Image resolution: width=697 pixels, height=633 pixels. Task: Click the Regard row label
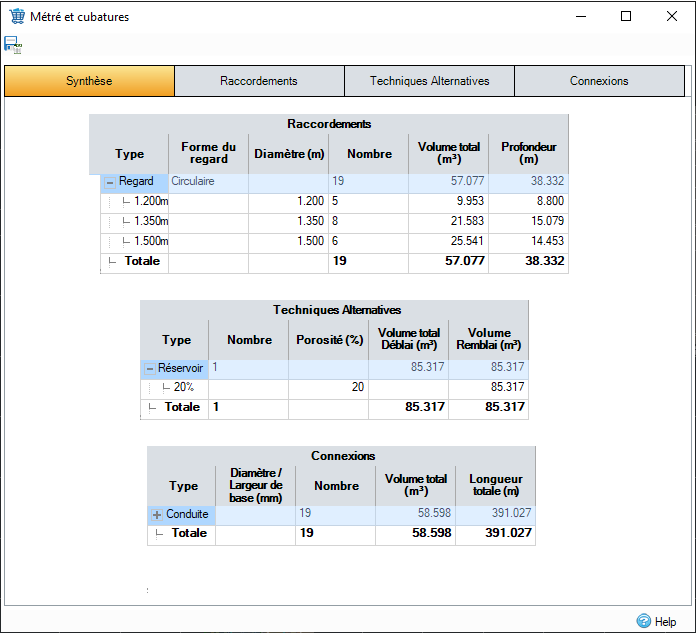(x=136, y=181)
